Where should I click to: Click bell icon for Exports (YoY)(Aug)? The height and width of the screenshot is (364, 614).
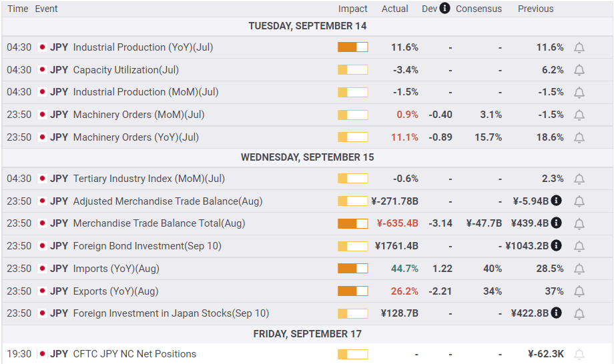[x=579, y=292]
